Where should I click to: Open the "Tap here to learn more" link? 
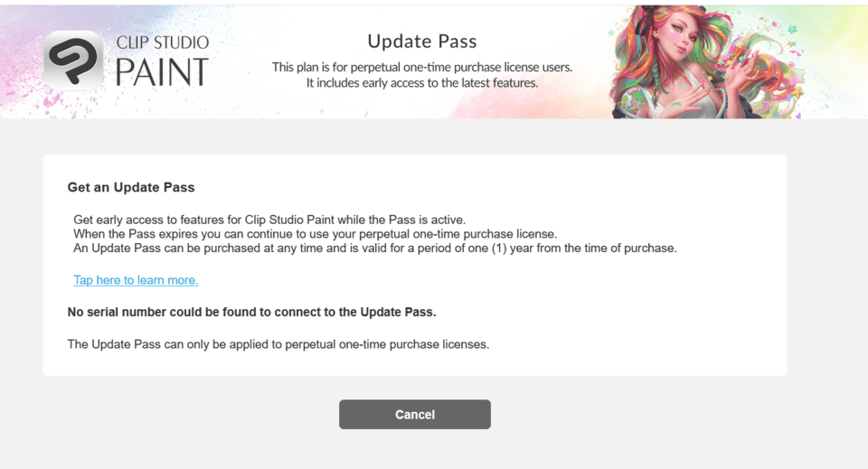tap(136, 280)
